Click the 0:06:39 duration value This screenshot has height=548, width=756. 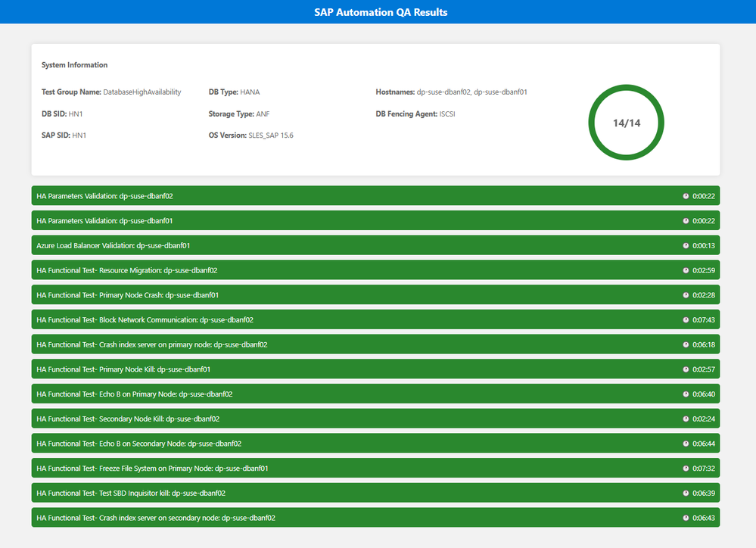pyautogui.click(x=704, y=493)
